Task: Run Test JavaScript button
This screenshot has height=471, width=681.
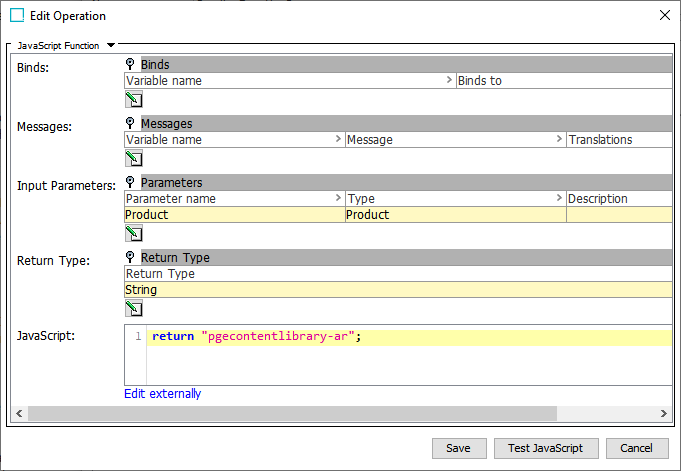Action: [545, 448]
